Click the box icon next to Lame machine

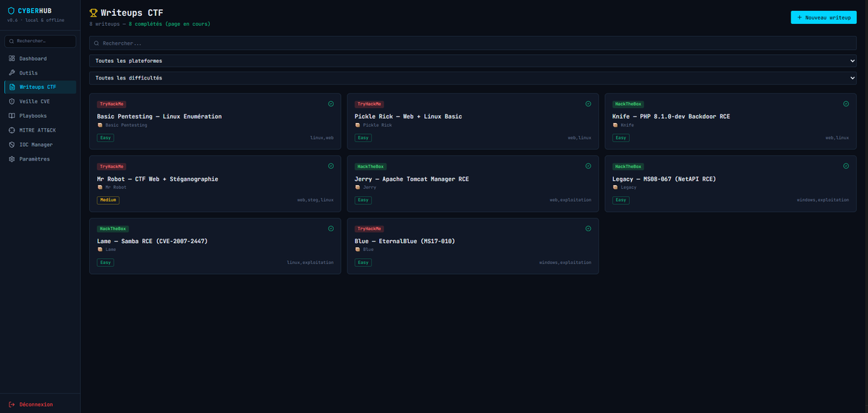(x=100, y=250)
